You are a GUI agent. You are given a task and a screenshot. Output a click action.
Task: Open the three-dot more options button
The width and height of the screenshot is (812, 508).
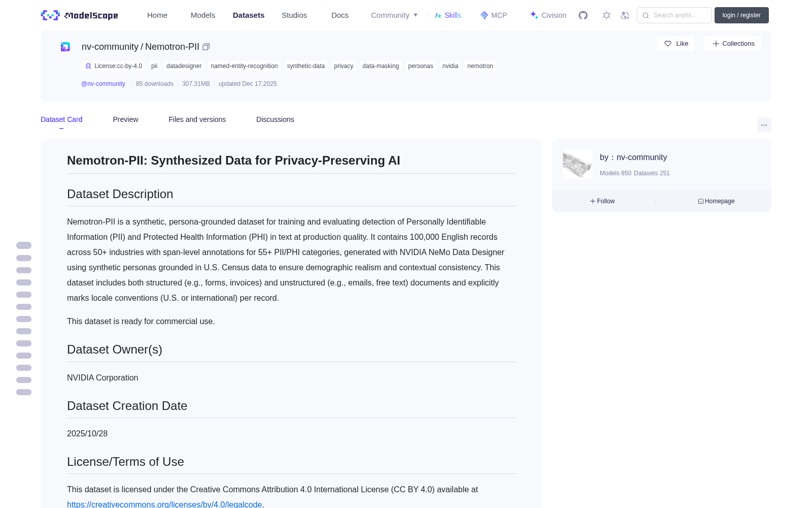[764, 124]
